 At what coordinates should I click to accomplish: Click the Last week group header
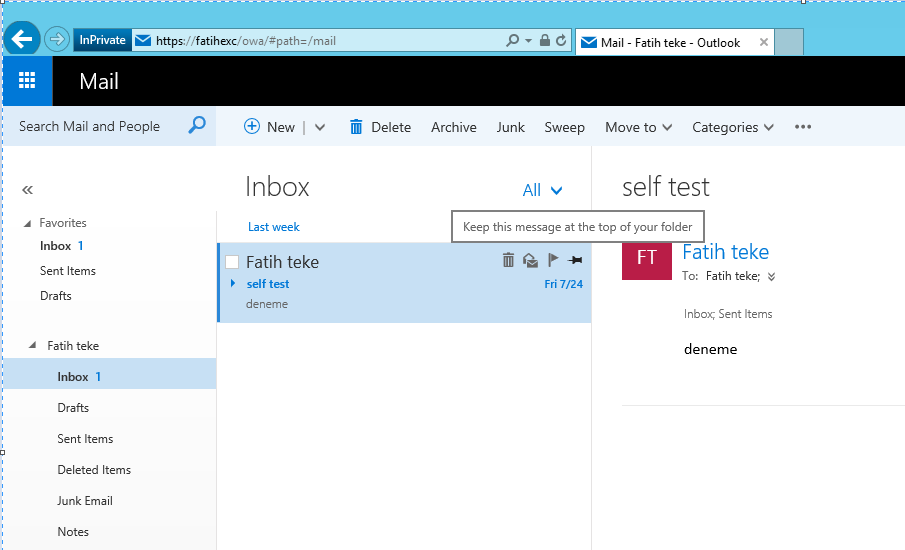tap(274, 227)
